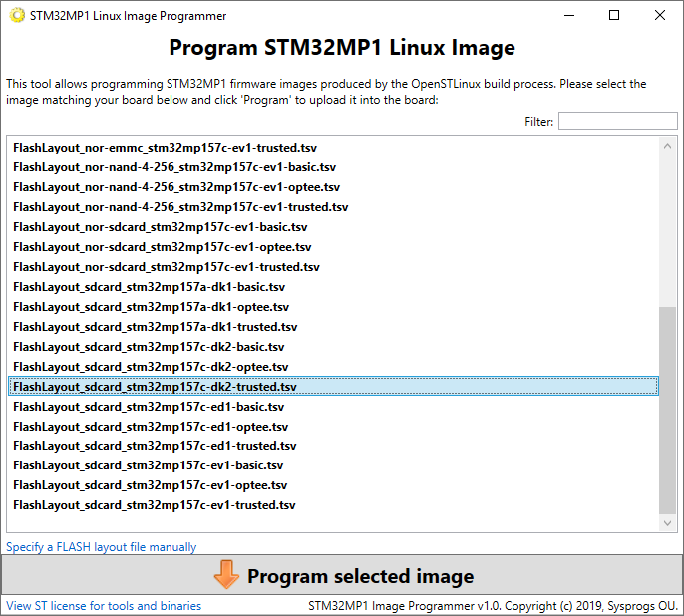Click the list scrollbar up arrow

click(x=667, y=147)
